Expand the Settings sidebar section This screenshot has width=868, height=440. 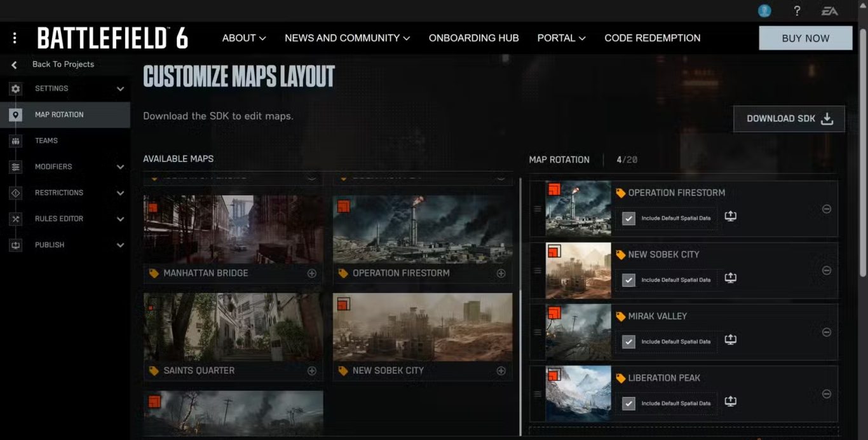pyautogui.click(x=120, y=89)
